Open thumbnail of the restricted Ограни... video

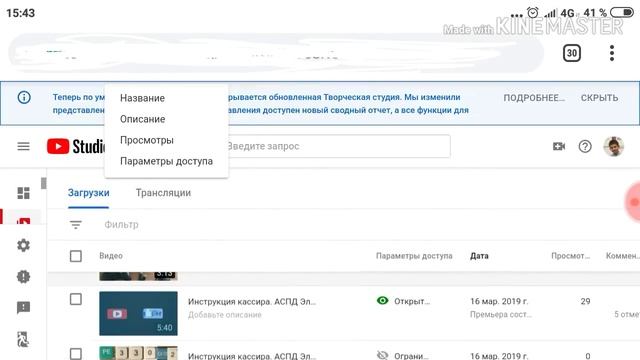tap(138, 353)
